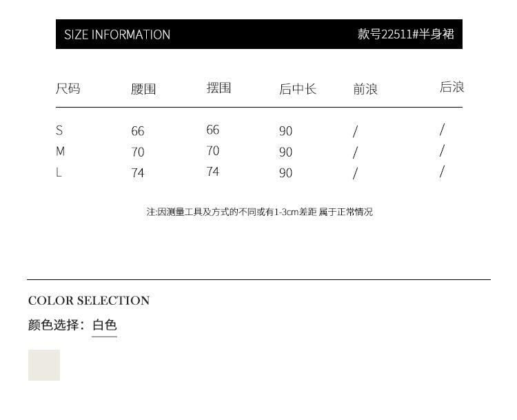This screenshot has width=517, height=420.
Task: Click the 后中长 column header
Action: coord(298,89)
